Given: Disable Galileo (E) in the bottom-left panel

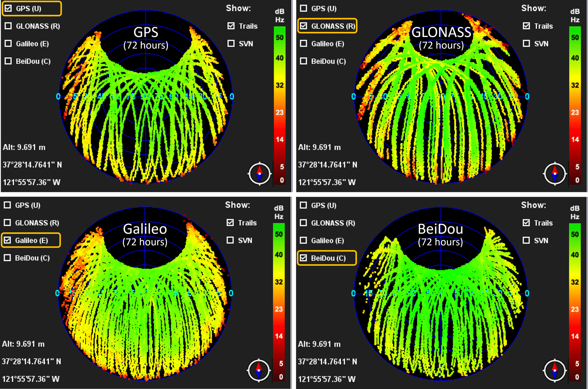Looking at the screenshot, I should (8, 240).
